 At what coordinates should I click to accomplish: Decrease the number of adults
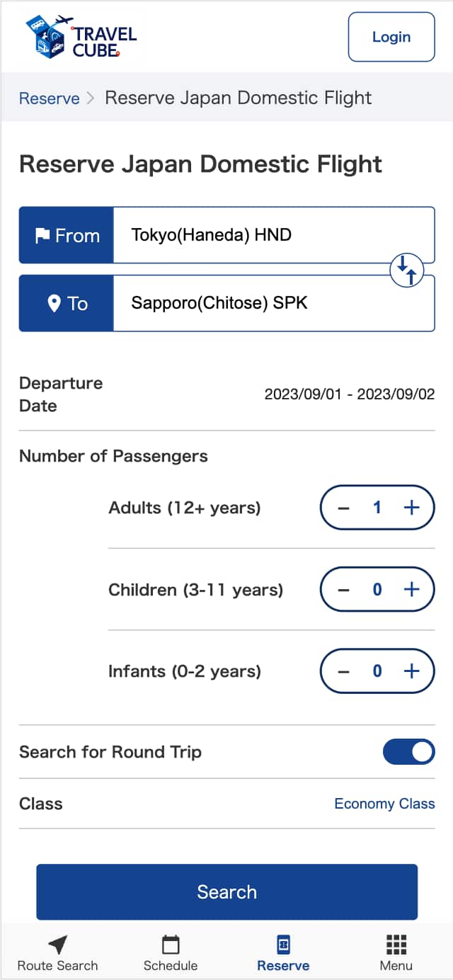(x=344, y=508)
